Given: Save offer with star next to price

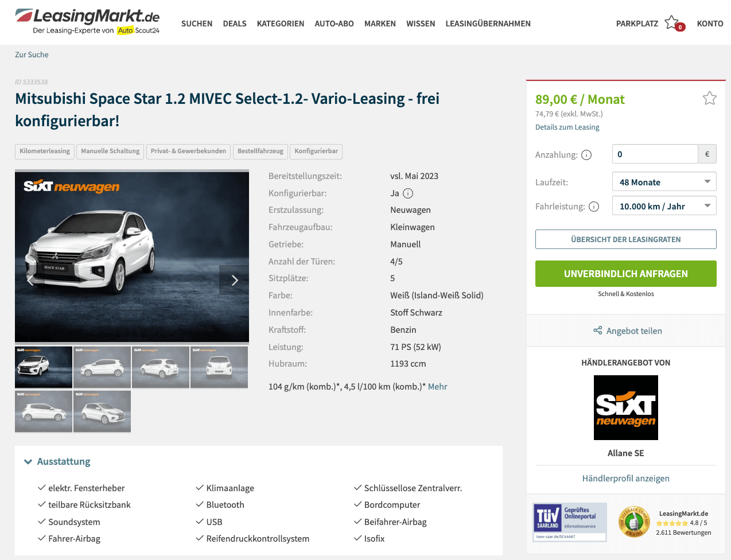Looking at the screenshot, I should [x=710, y=98].
